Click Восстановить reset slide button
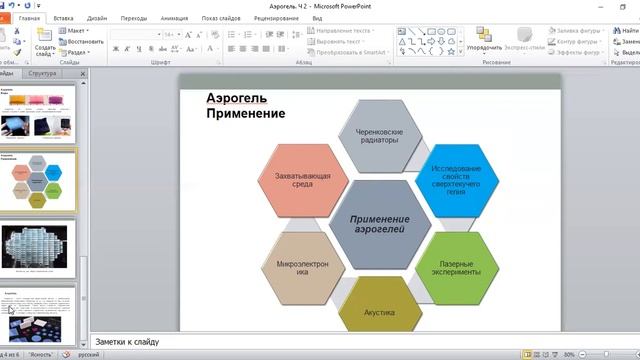640x360 pixels. 81,42
